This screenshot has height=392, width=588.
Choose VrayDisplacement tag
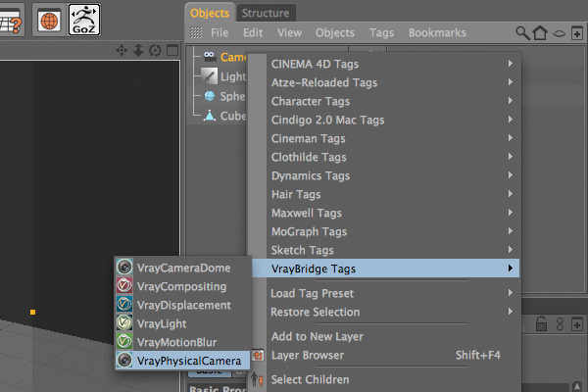pos(183,305)
